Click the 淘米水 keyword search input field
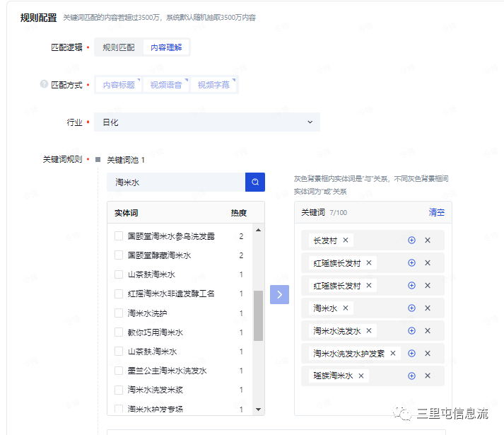This screenshot has height=435, width=504. [176, 182]
